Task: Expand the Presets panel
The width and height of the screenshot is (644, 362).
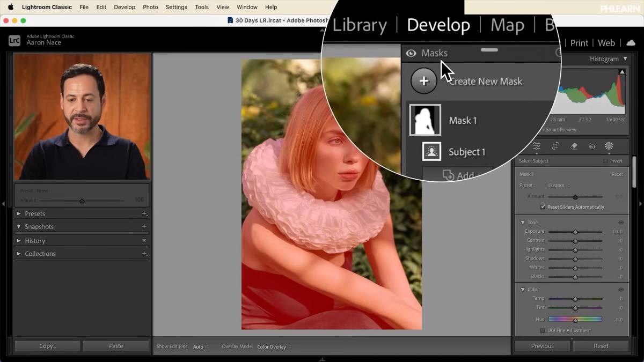Action: [x=19, y=213]
